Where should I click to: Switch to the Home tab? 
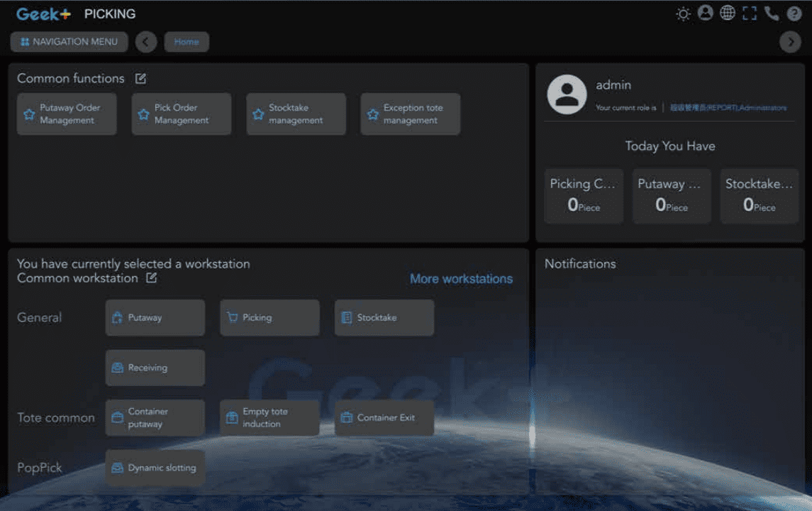[x=187, y=42]
